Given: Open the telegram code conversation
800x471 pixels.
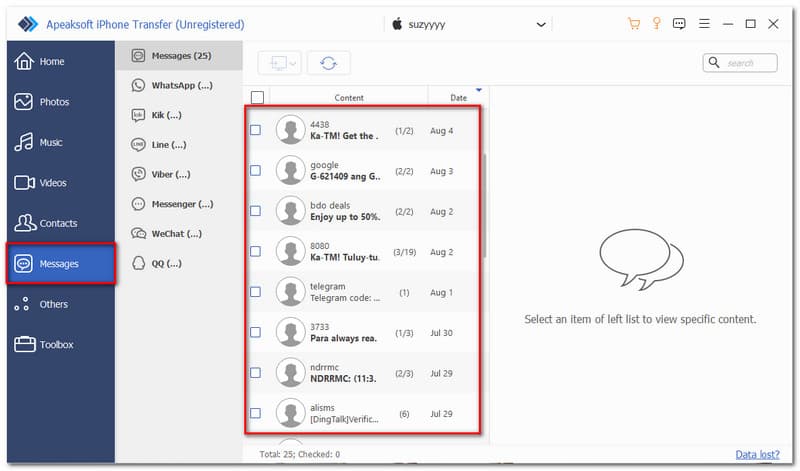Looking at the screenshot, I should coord(362,292).
